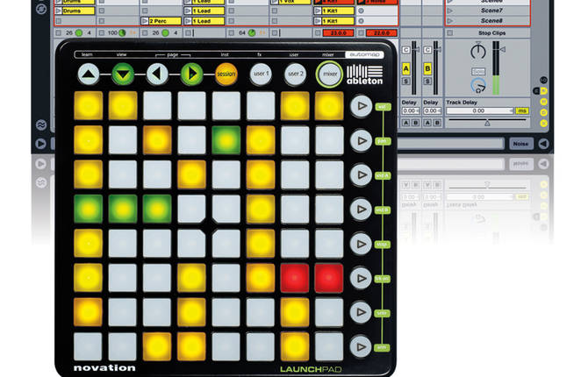Toggle the yellow D track delay section button
The width and height of the screenshot is (588, 377).
[x=544, y=112]
